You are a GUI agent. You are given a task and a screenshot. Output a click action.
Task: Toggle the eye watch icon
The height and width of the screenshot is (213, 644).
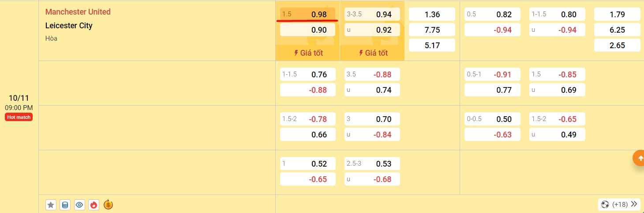click(x=79, y=205)
